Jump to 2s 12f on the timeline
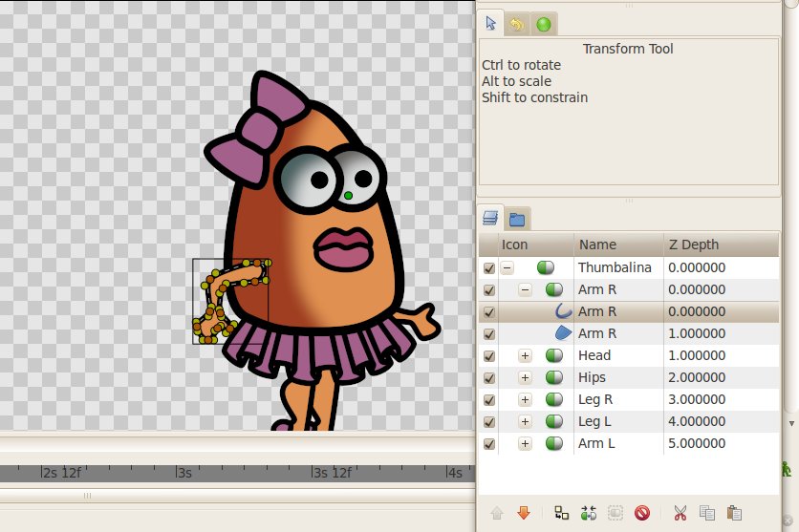 pyautogui.click(x=61, y=473)
